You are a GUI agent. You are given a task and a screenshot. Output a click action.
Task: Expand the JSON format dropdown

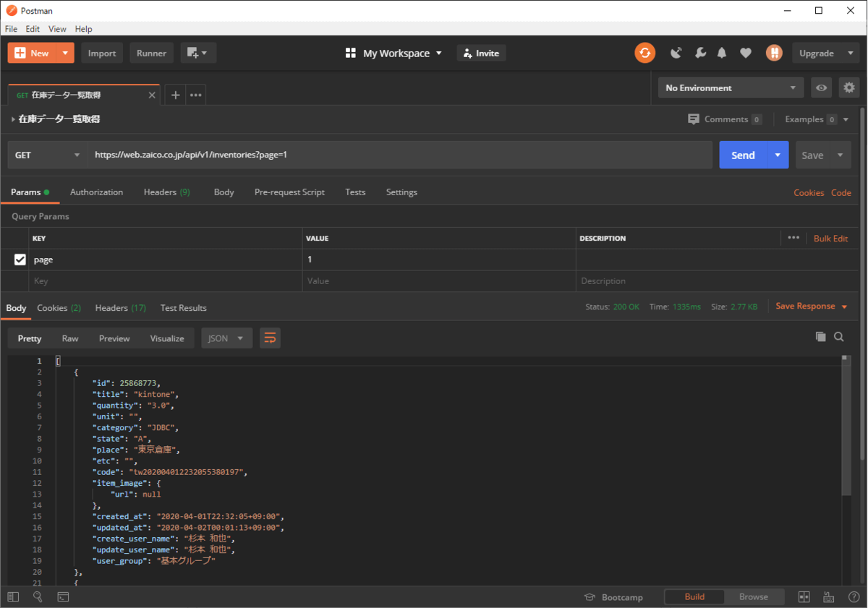(226, 338)
